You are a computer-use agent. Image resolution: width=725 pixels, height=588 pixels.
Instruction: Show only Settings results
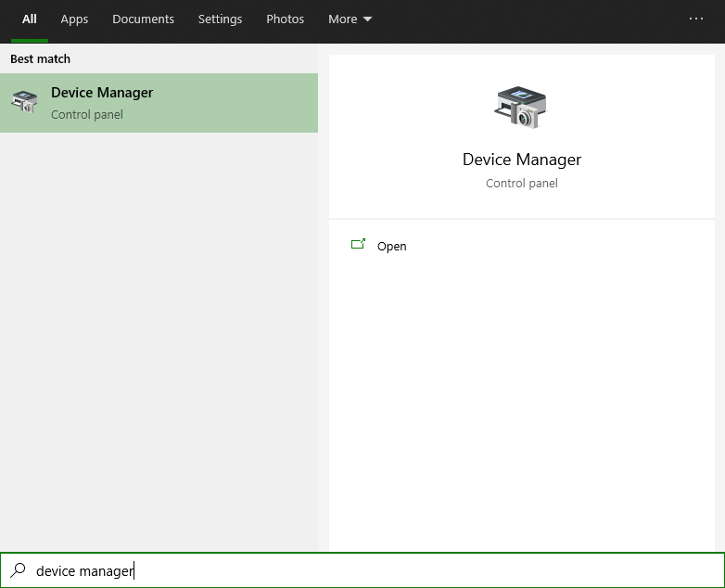click(220, 19)
